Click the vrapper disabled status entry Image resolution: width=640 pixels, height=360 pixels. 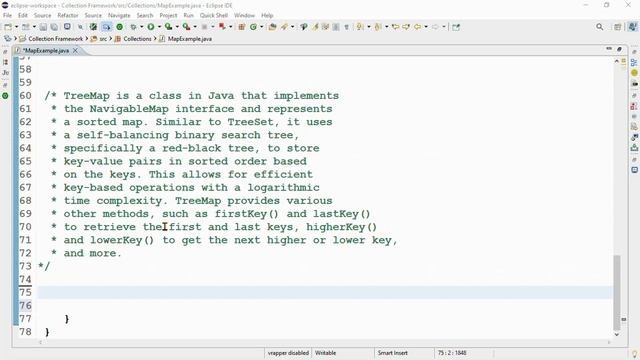288,353
